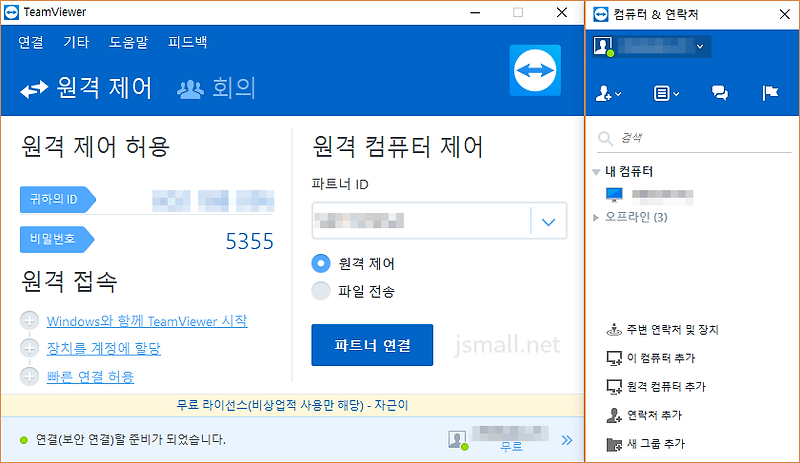Open the 기타 menu

(76, 42)
